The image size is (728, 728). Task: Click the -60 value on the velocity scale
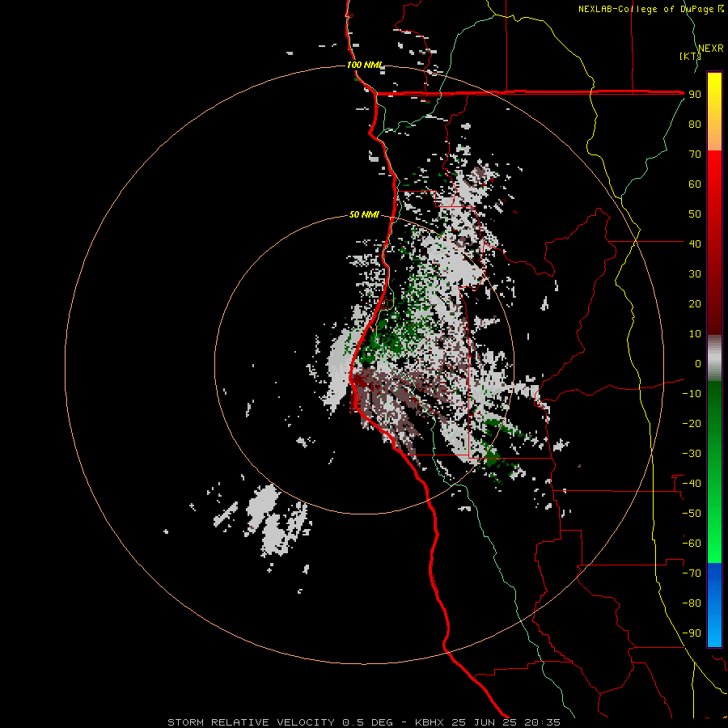pos(692,544)
